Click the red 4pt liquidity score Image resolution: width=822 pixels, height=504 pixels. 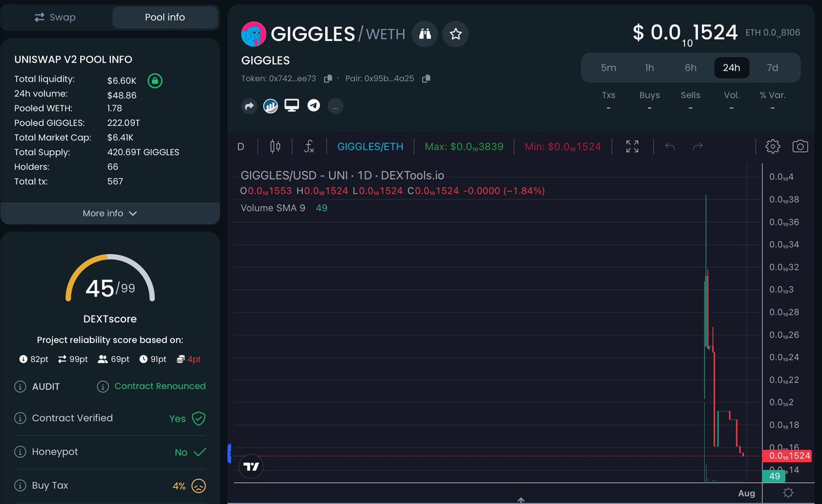(188, 360)
